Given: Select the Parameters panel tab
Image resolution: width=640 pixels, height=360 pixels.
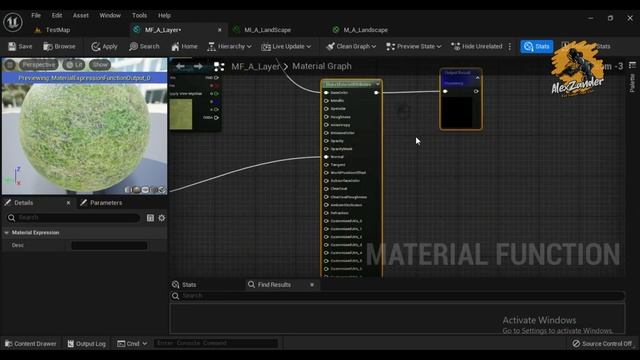Looking at the screenshot, I should tap(101, 203).
